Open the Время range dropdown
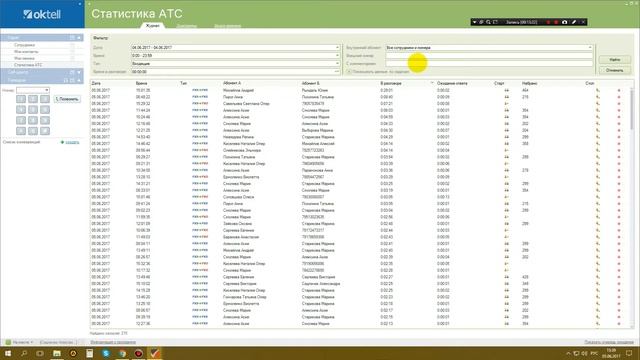The image size is (640, 360). click(x=337, y=56)
